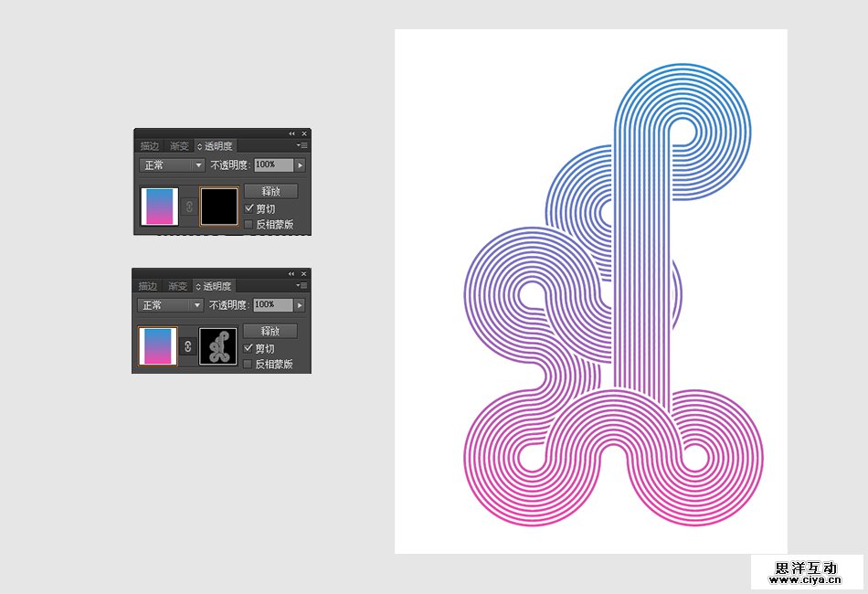Select the gradient artwork thumbnail in upper panel
The image size is (868, 594).
[159, 207]
